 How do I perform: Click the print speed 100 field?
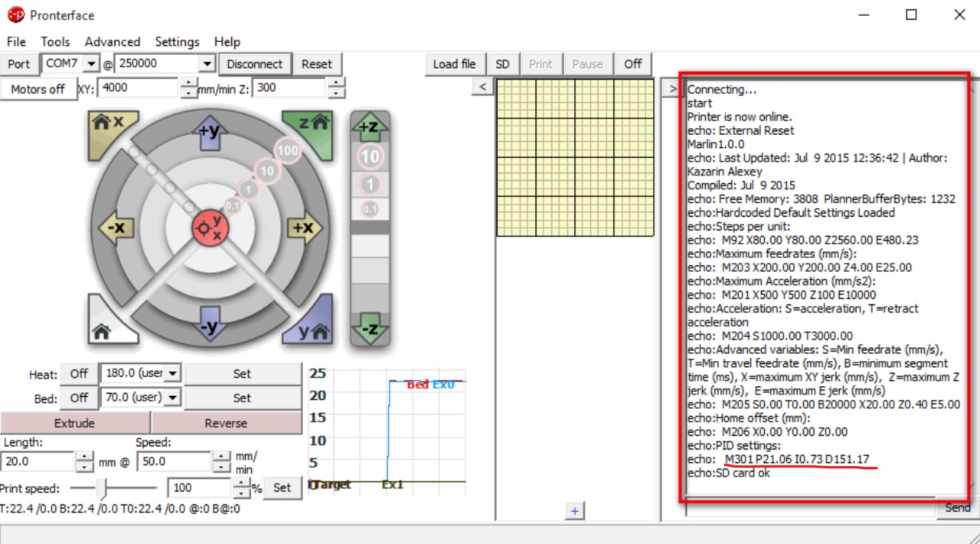[200, 487]
